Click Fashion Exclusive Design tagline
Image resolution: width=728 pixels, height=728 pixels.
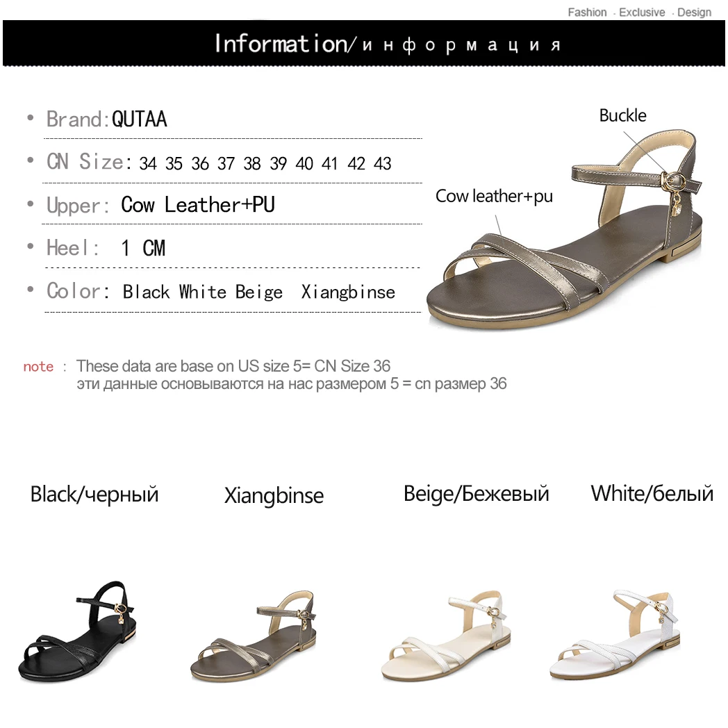tap(639, 13)
